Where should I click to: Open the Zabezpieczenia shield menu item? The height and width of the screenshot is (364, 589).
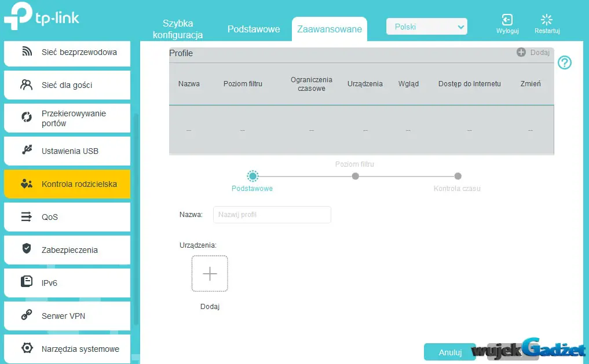[67, 250]
